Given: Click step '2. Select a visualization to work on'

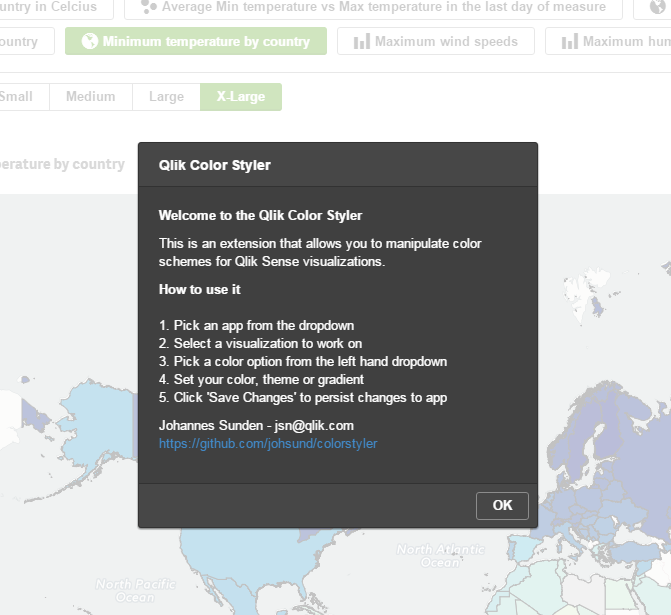Looking at the screenshot, I should tap(260, 343).
